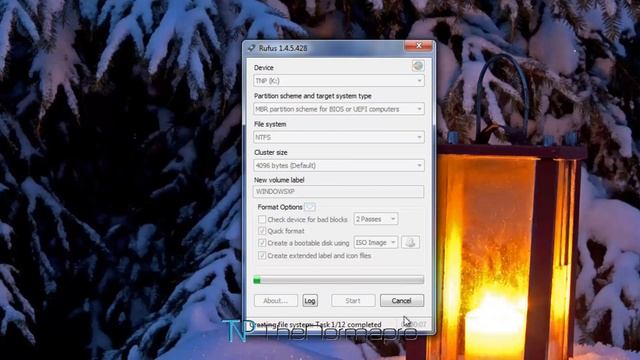The image size is (640, 360).
Task: Toggle Create a bootable disk using checkbox
Action: (x=262, y=243)
